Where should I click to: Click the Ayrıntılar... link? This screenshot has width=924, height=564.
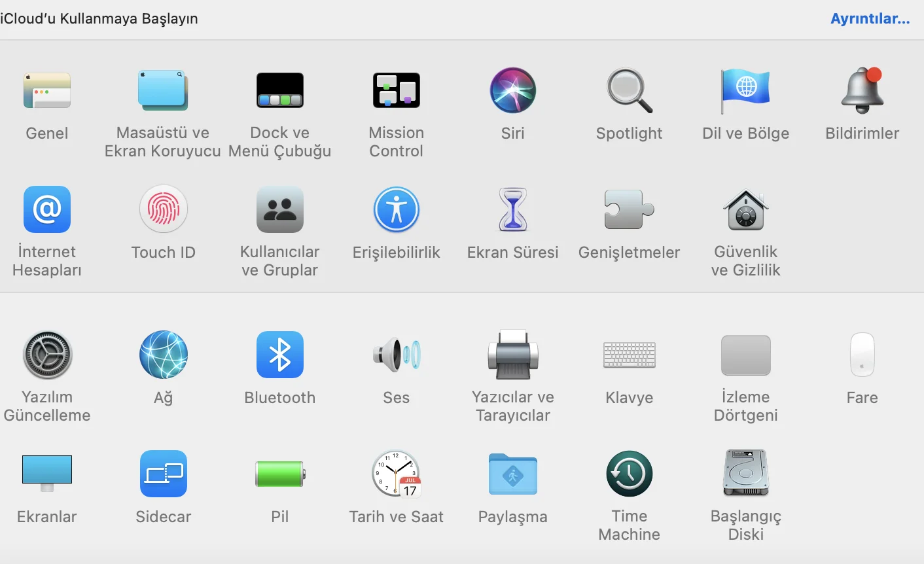click(x=870, y=19)
